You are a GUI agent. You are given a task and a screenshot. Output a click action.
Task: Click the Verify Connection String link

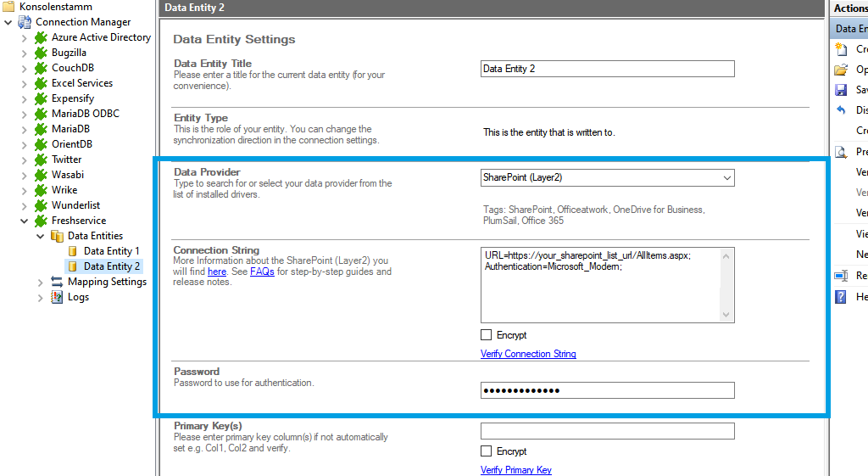[528, 354]
